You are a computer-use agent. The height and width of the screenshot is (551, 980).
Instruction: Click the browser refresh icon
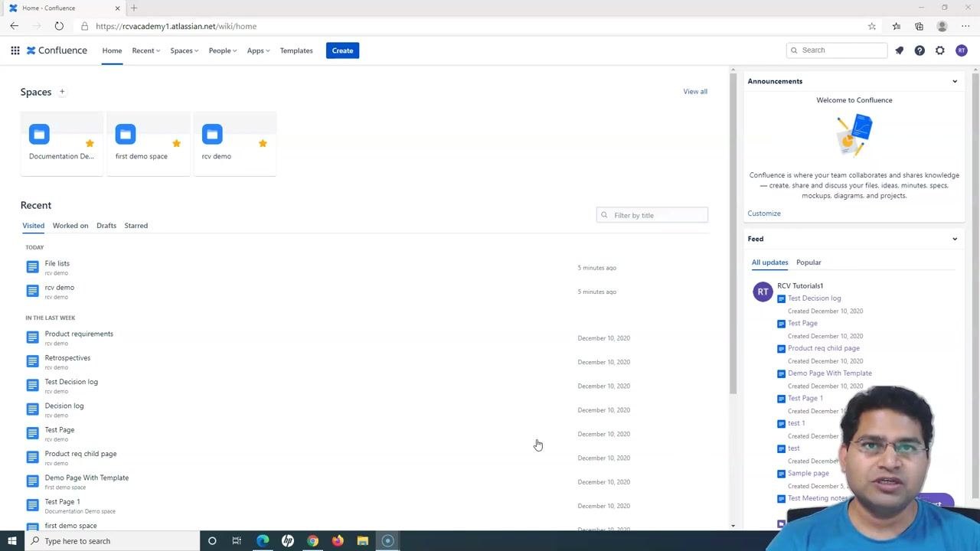pos(59,26)
